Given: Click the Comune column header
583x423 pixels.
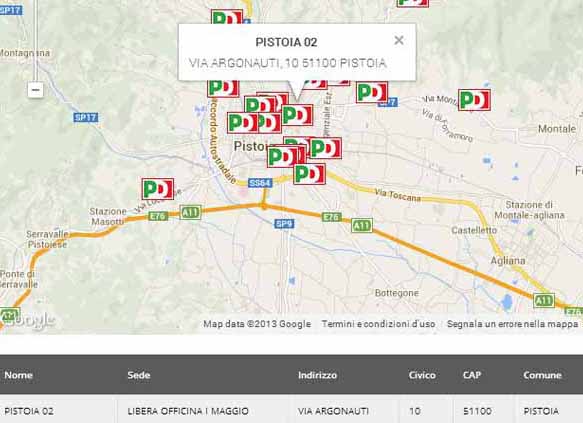Looking at the screenshot, I should [x=542, y=375].
